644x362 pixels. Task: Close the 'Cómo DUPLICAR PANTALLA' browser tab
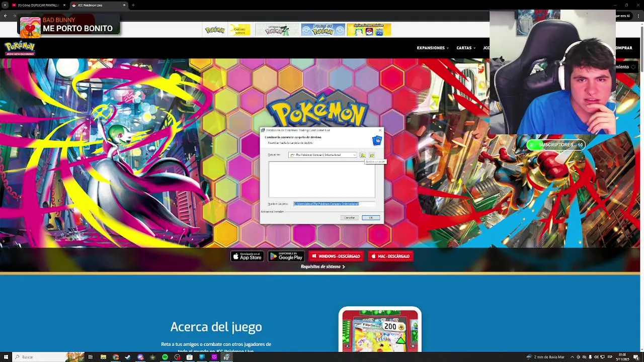point(64,5)
